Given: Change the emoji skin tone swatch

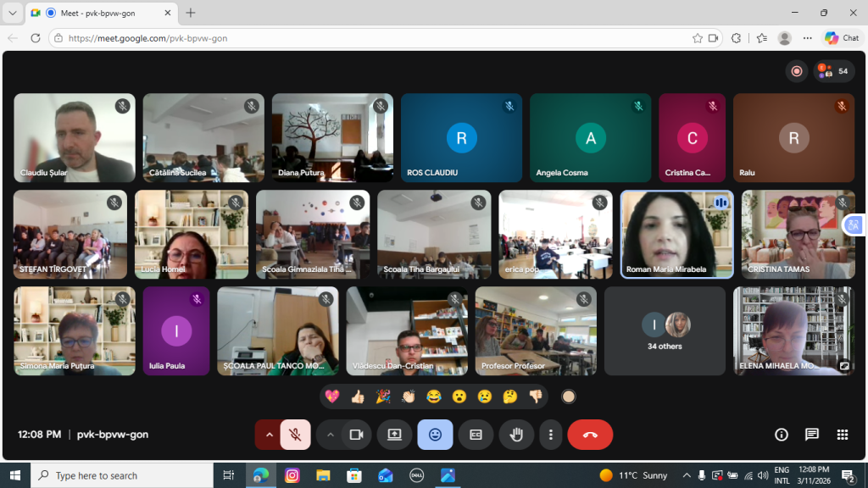Looking at the screenshot, I should pos(569,396).
